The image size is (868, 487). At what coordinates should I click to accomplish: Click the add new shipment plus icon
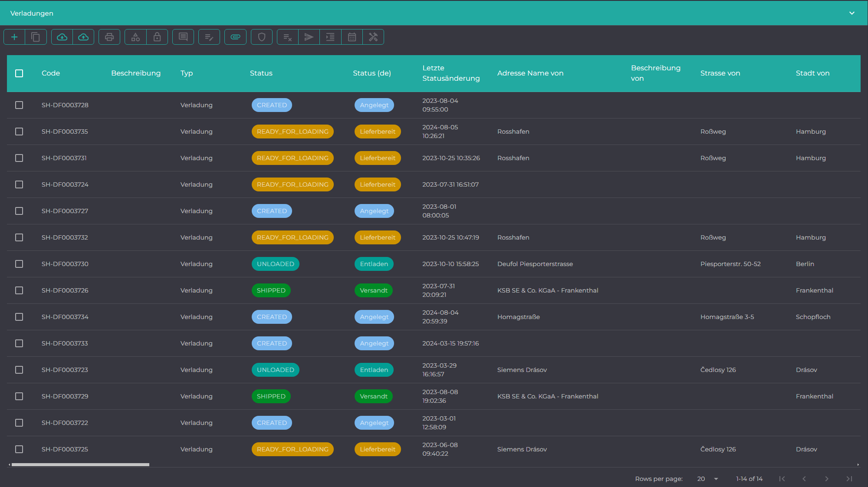(14, 37)
